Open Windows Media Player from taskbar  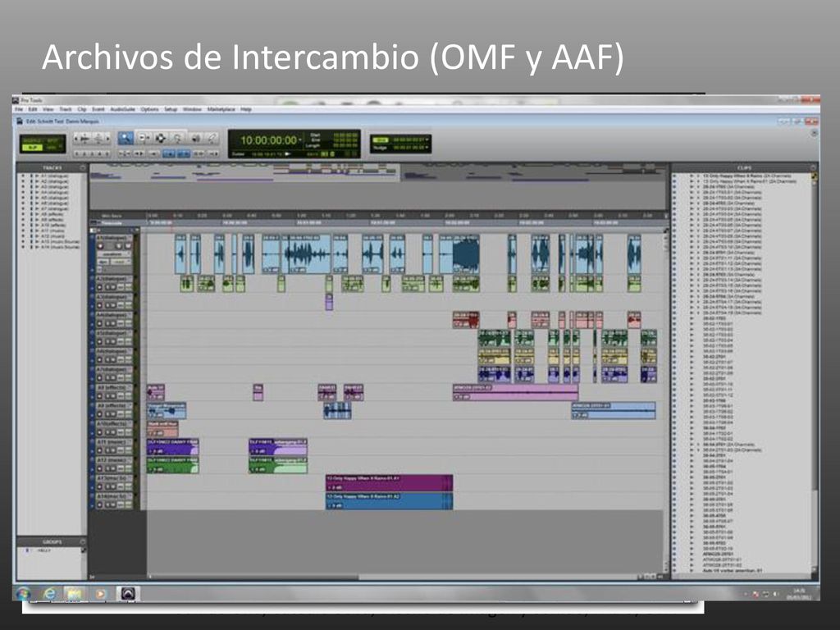tap(100, 593)
